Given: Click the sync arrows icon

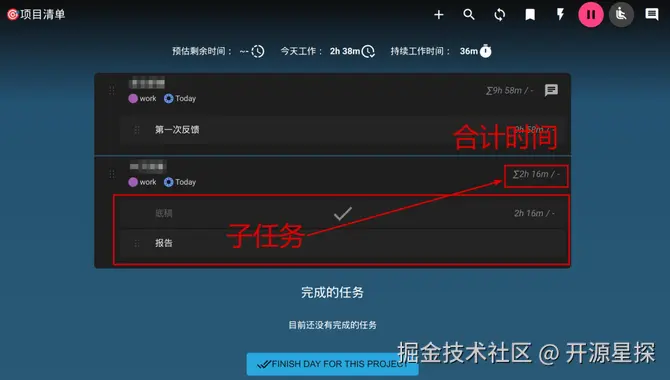Looking at the screenshot, I should (x=500, y=15).
